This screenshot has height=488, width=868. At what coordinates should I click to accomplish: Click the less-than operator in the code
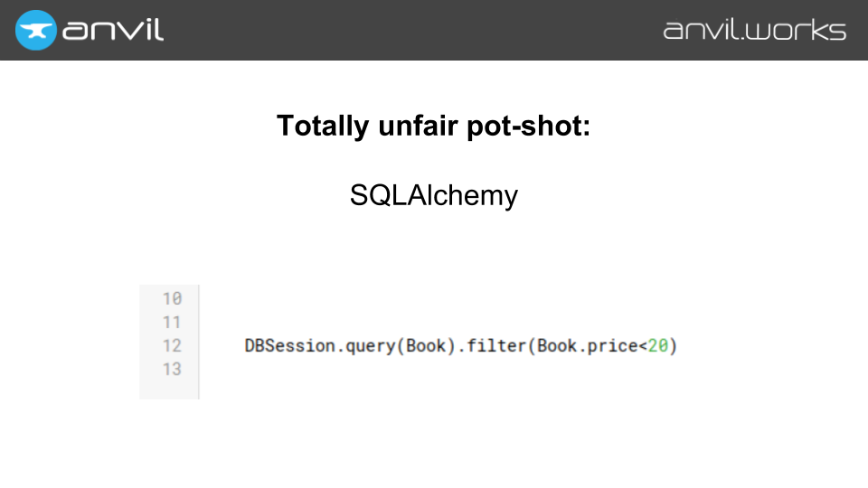click(x=643, y=346)
